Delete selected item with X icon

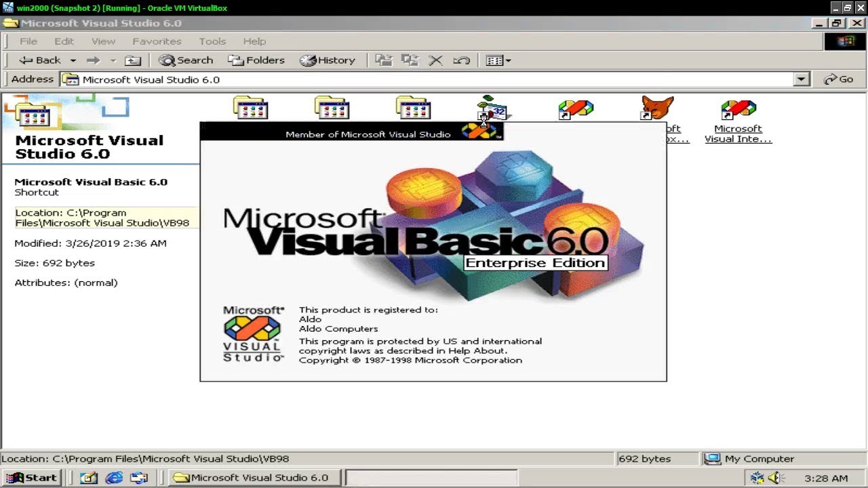435,60
